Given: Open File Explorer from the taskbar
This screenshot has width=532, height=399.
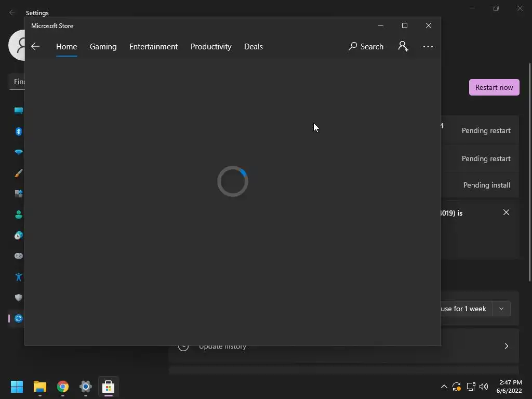Looking at the screenshot, I should pyautogui.click(x=39, y=387).
